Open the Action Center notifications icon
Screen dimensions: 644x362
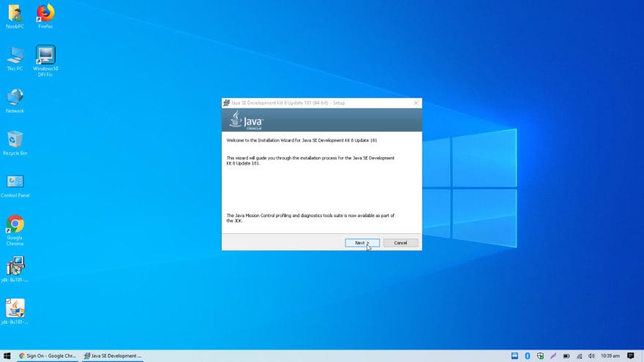click(x=631, y=356)
